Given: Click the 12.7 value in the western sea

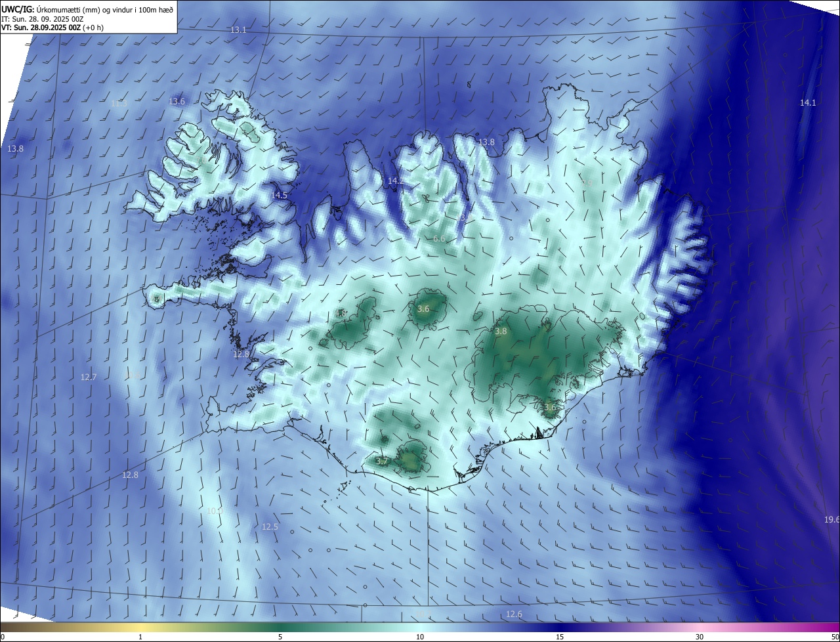Looking at the screenshot, I should pyautogui.click(x=89, y=377).
